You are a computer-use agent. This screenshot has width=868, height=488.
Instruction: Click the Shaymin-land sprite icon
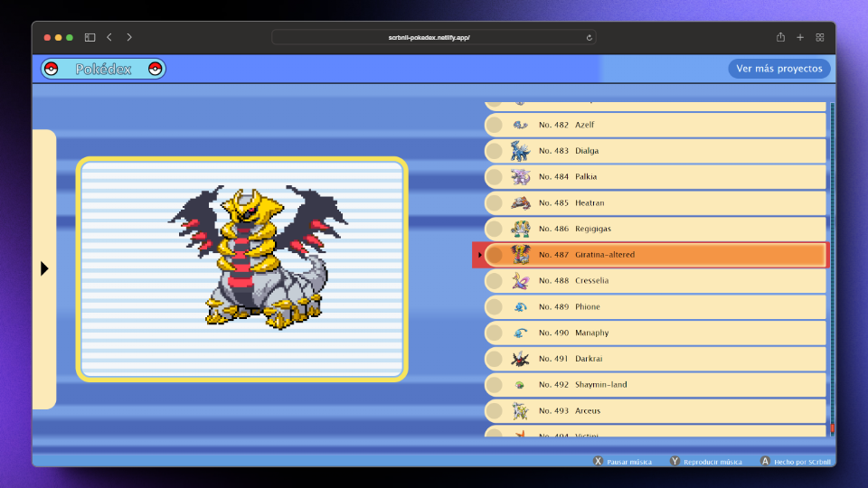(x=519, y=385)
